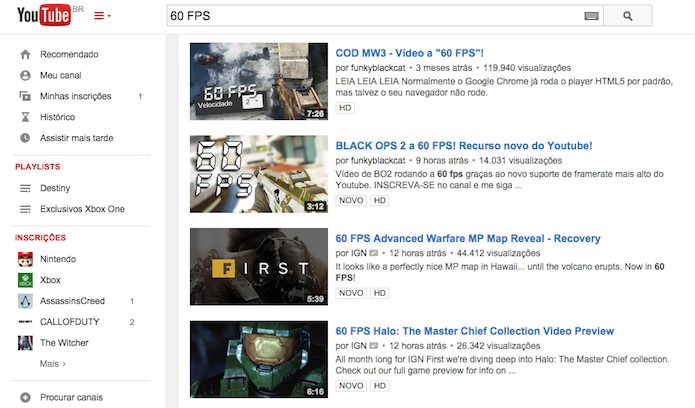Open the on-screen keyboard icon in search
The image size is (695, 408).
591,16
